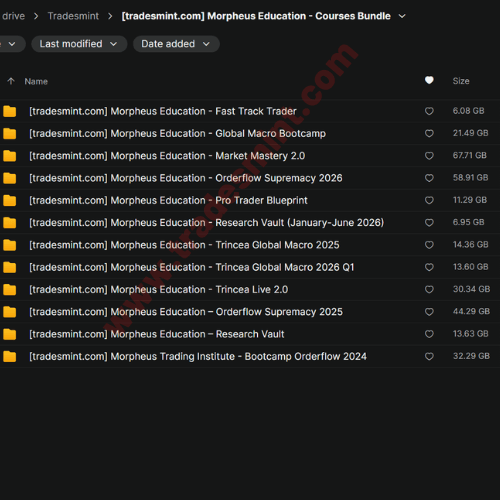The height and width of the screenshot is (500, 500).
Task: Go to the drive breadcrumb root
Action: click(13, 16)
